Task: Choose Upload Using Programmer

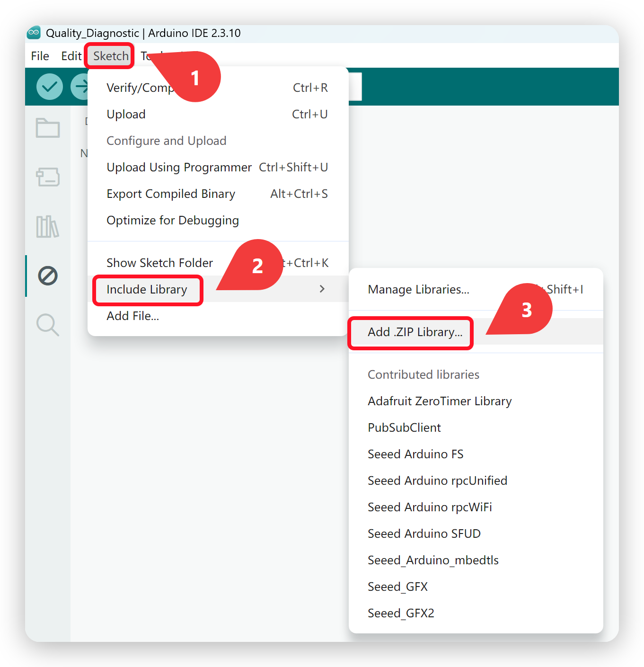Action: tap(218, 167)
